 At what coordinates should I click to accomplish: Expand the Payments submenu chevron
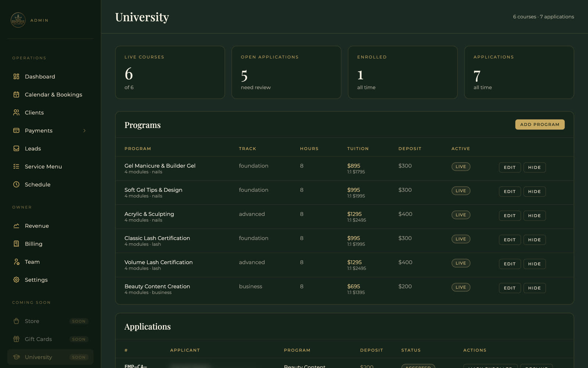(85, 131)
